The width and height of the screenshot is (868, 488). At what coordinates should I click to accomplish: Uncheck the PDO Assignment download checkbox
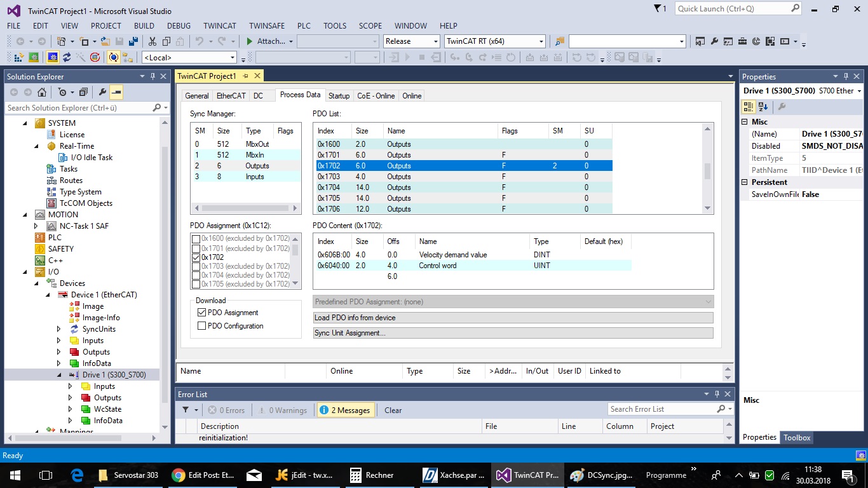[202, 313]
